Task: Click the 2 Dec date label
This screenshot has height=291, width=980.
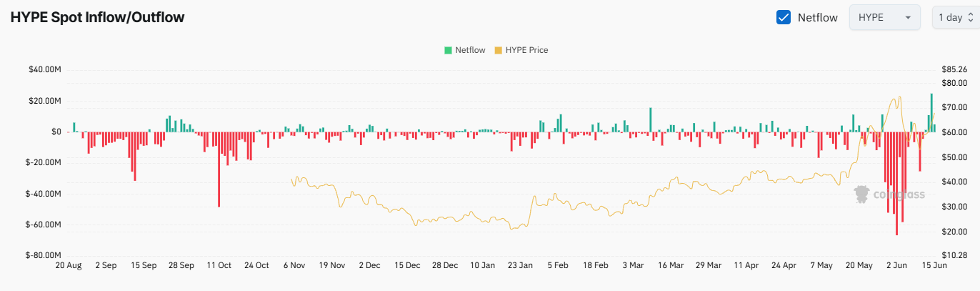Action: tap(369, 265)
